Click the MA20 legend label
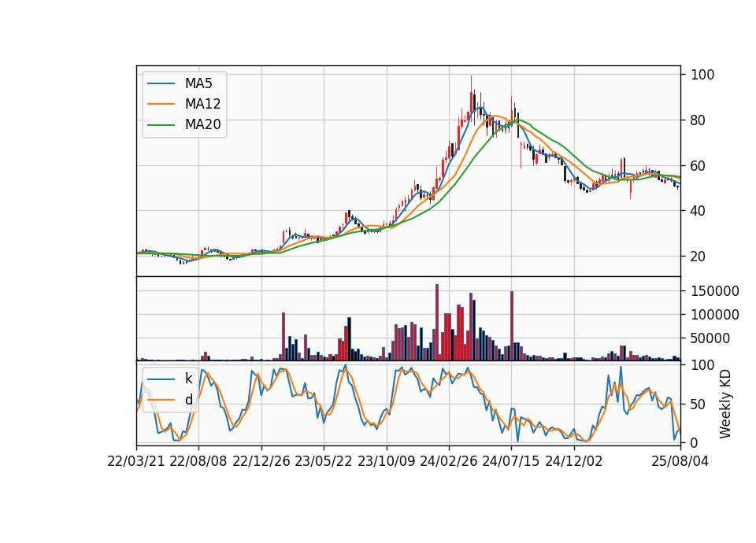Screen dimensions: 756x543 (x=202, y=124)
